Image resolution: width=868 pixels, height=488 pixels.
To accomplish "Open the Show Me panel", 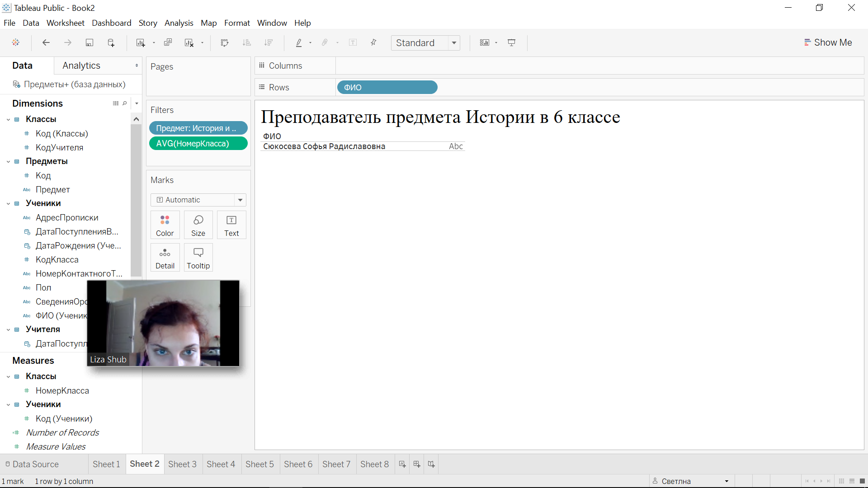I will [x=828, y=42].
